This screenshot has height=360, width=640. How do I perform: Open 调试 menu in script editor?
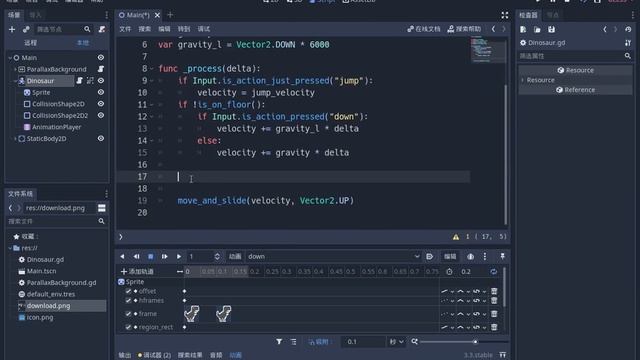[203, 29]
